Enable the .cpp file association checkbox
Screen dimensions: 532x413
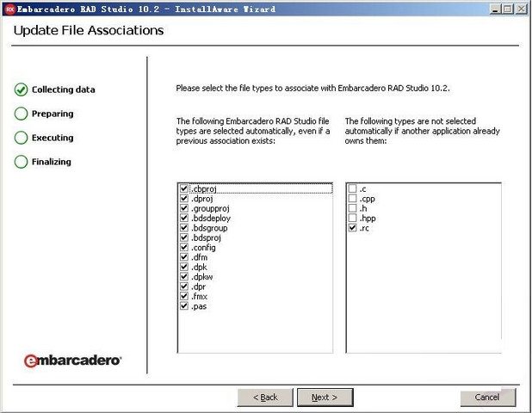point(353,198)
